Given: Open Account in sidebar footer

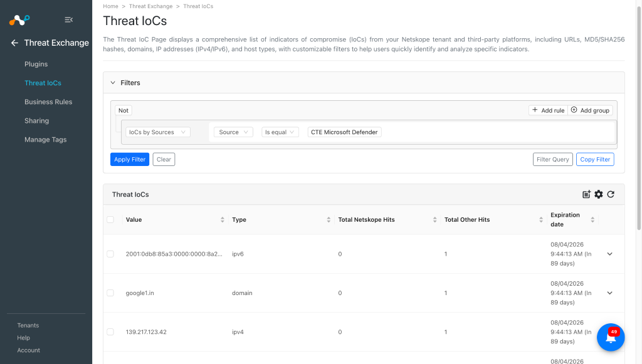Looking at the screenshot, I should click(x=29, y=350).
